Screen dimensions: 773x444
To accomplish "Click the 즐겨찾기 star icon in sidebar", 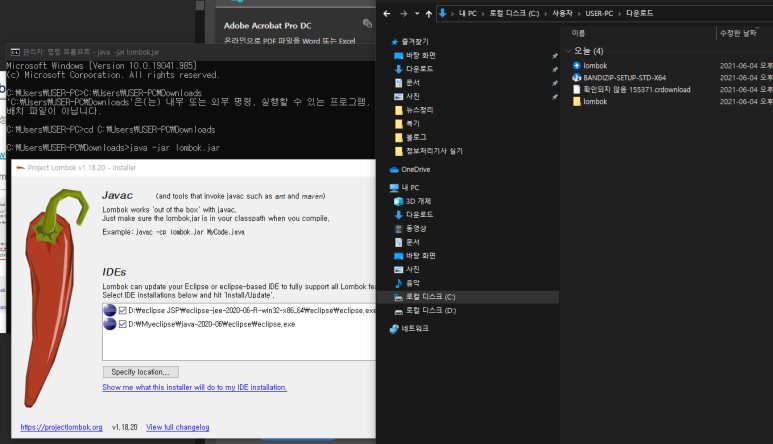I will click(x=394, y=42).
